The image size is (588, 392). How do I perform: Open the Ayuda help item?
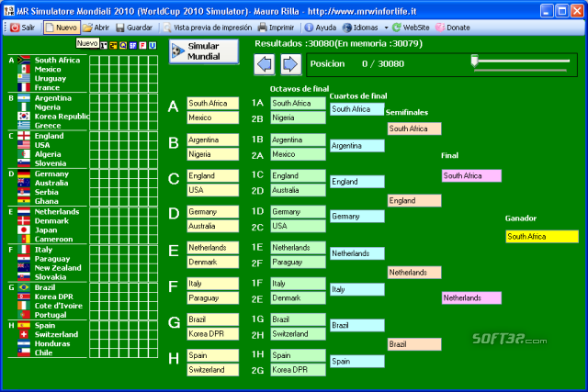[x=321, y=28]
